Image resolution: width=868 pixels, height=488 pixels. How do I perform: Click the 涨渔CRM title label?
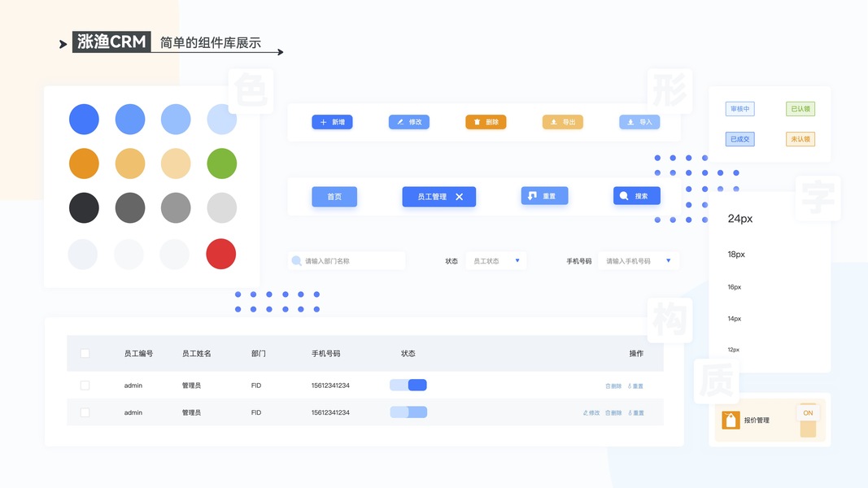pyautogui.click(x=111, y=42)
